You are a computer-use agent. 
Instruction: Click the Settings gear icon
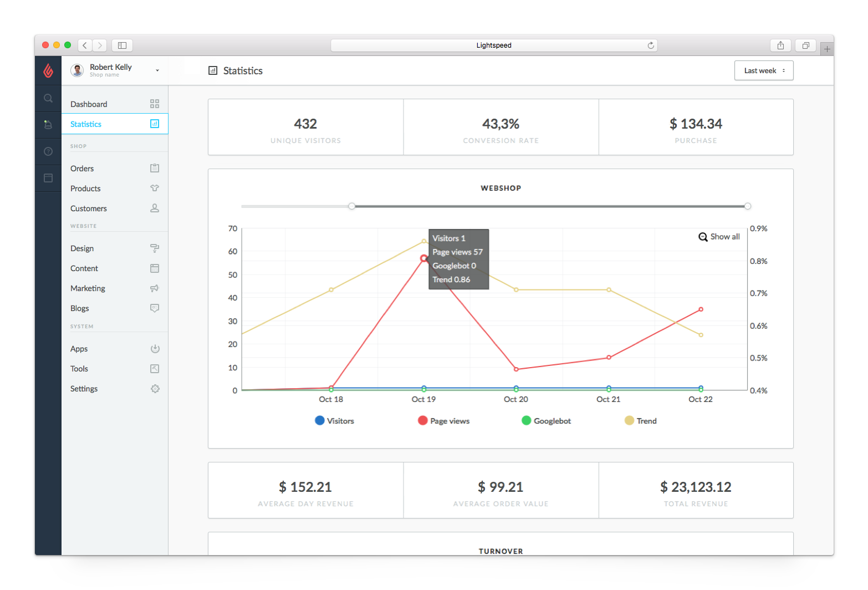point(155,389)
